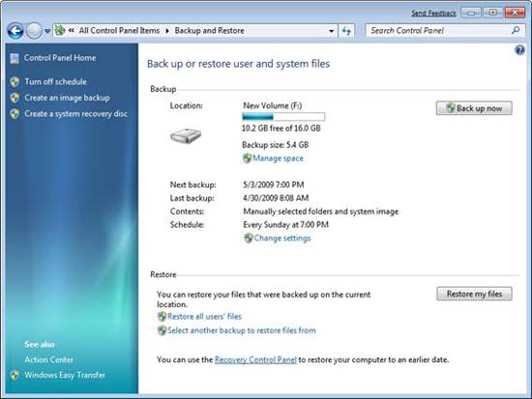Viewport: 532px width, 399px height.
Task: Click the breadcrumb double-chevron in address bar
Action: 72,31
